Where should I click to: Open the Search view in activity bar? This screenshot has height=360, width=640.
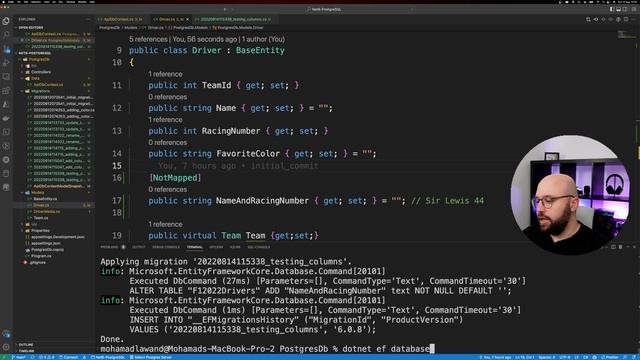(6, 35)
